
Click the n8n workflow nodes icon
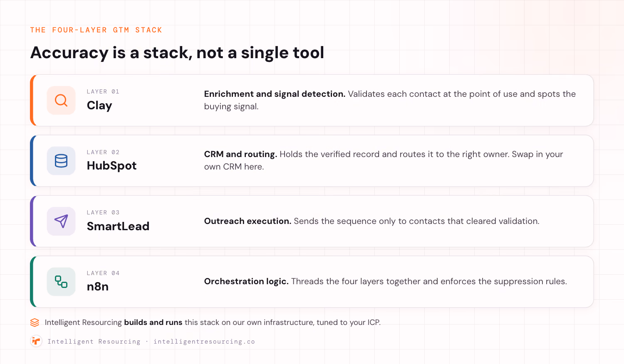click(61, 282)
